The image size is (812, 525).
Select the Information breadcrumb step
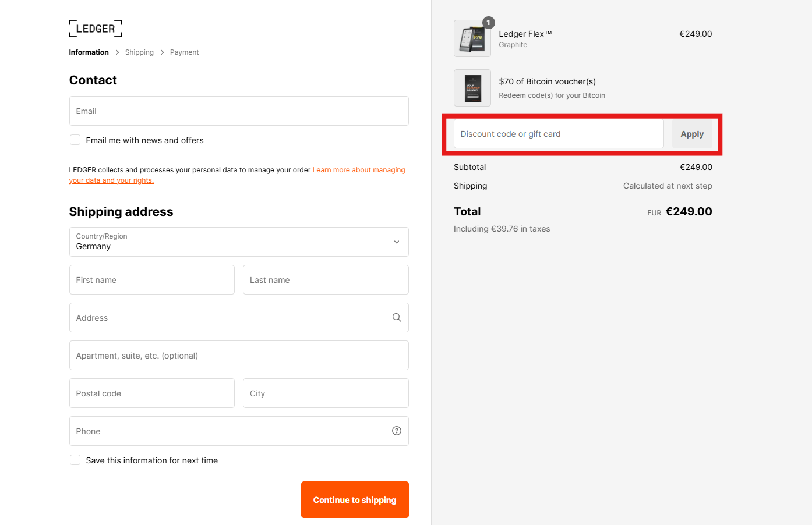point(89,52)
